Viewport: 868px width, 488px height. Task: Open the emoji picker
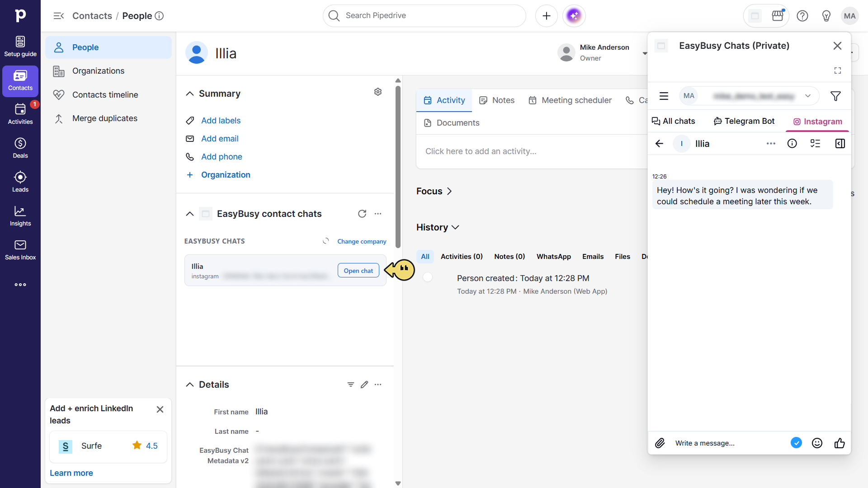point(817,443)
